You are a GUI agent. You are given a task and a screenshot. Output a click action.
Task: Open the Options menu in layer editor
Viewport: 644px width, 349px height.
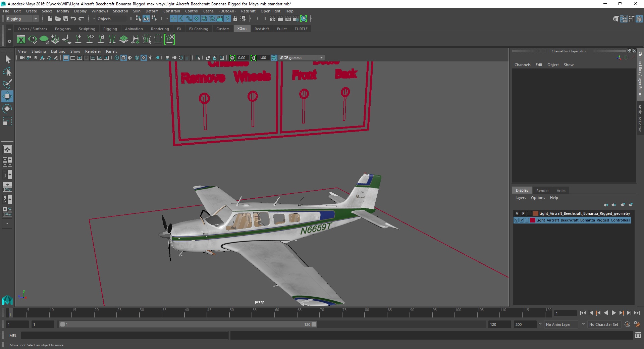coord(538,198)
